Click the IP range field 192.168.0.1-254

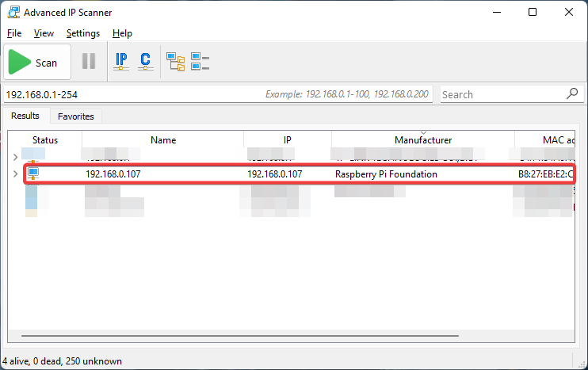[218, 94]
